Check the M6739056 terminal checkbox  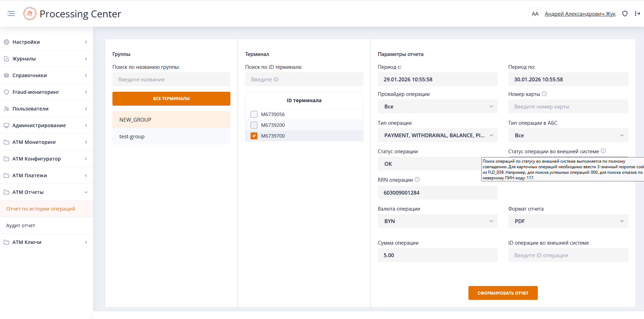(254, 114)
